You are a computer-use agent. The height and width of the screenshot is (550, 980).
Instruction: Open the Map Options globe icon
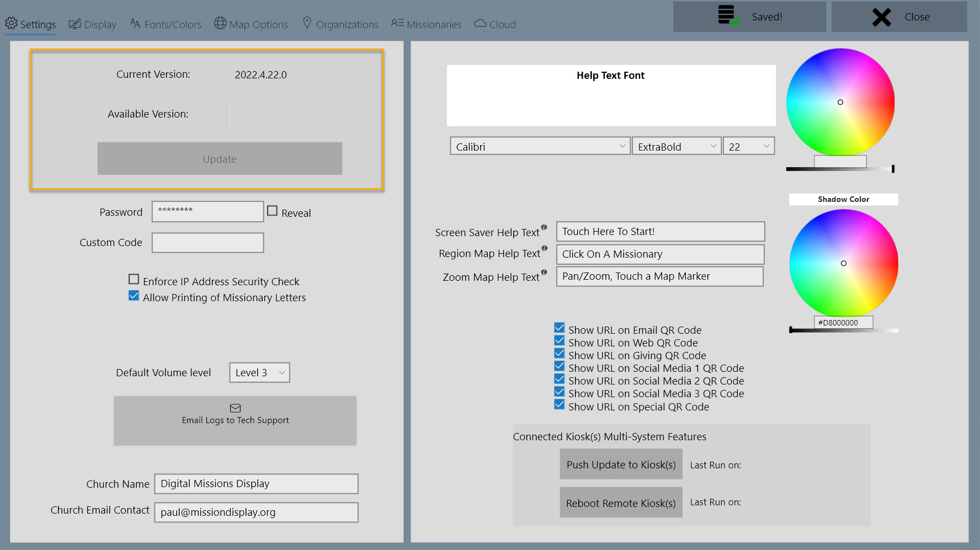point(220,23)
